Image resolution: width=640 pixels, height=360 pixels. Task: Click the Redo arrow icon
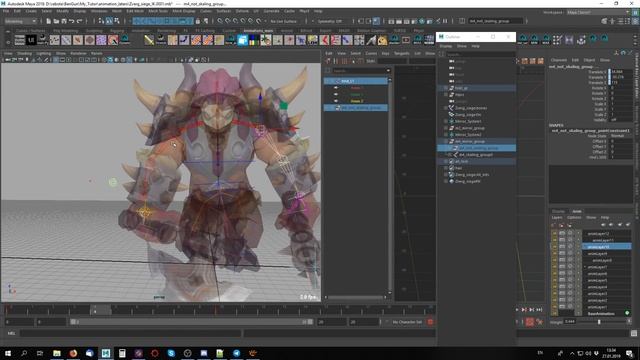click(79, 21)
